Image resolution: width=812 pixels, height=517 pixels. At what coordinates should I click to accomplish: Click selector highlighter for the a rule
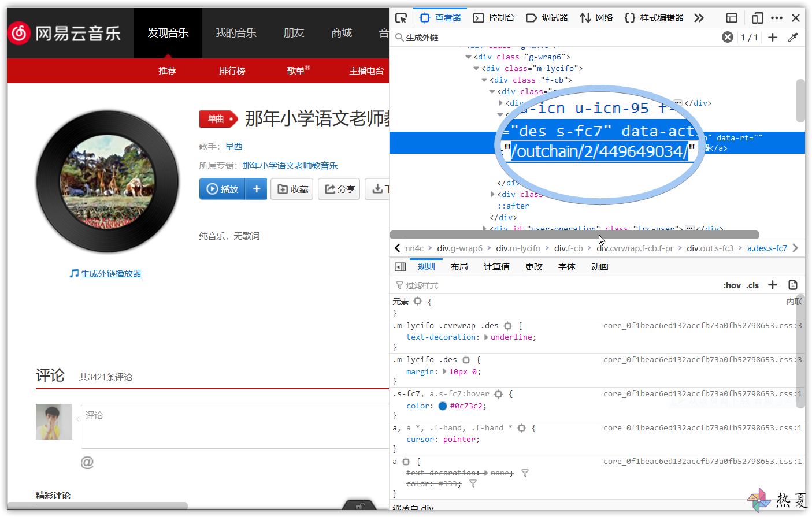tap(406, 462)
